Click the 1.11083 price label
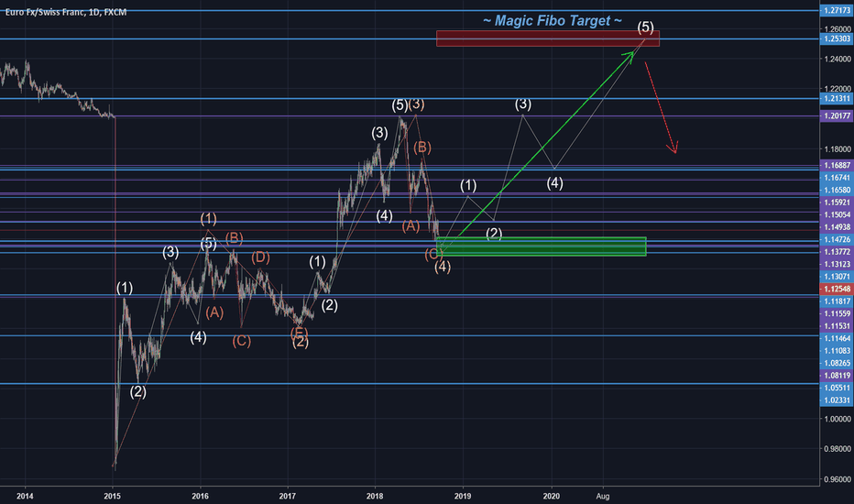Image resolution: width=854 pixels, height=504 pixels. (x=836, y=350)
